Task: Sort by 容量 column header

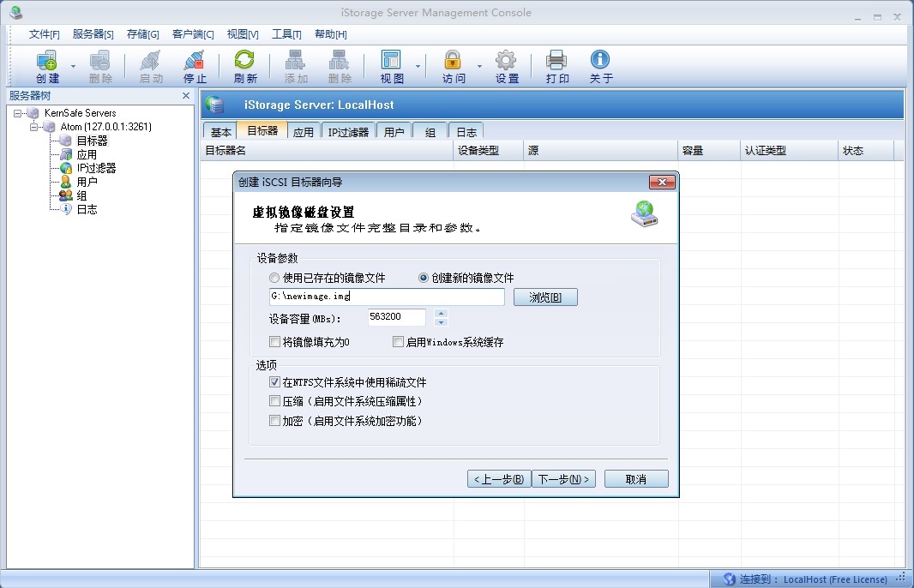Action: click(709, 150)
